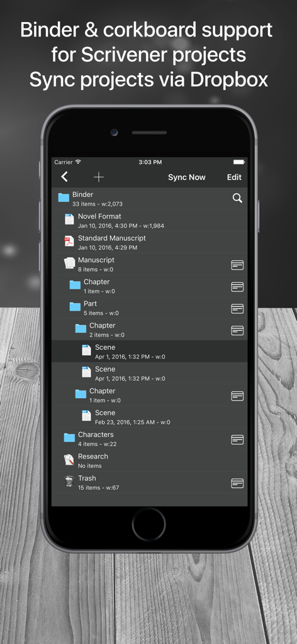
Task: Select the Binder root row
Action: click(150, 199)
